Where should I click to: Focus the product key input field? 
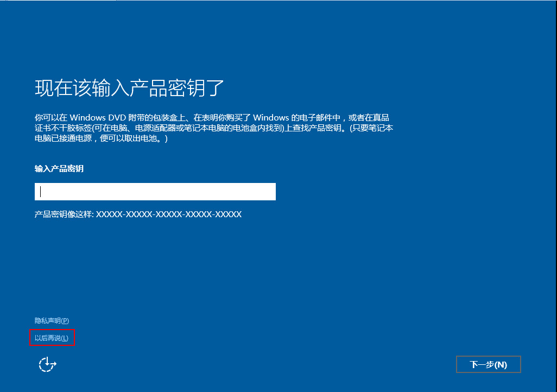pos(155,192)
